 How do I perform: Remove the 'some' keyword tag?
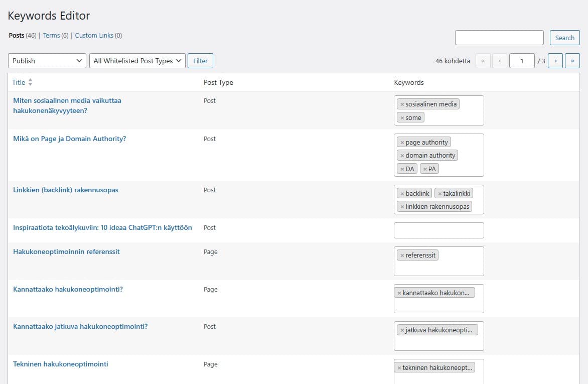pos(402,118)
